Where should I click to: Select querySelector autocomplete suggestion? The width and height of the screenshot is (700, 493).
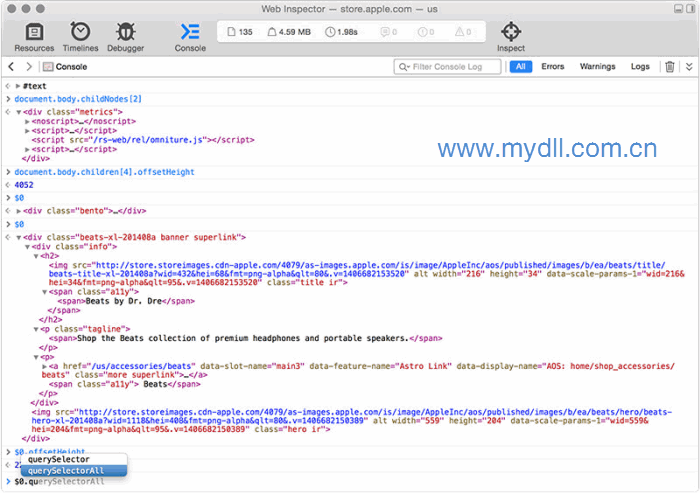(x=74, y=459)
